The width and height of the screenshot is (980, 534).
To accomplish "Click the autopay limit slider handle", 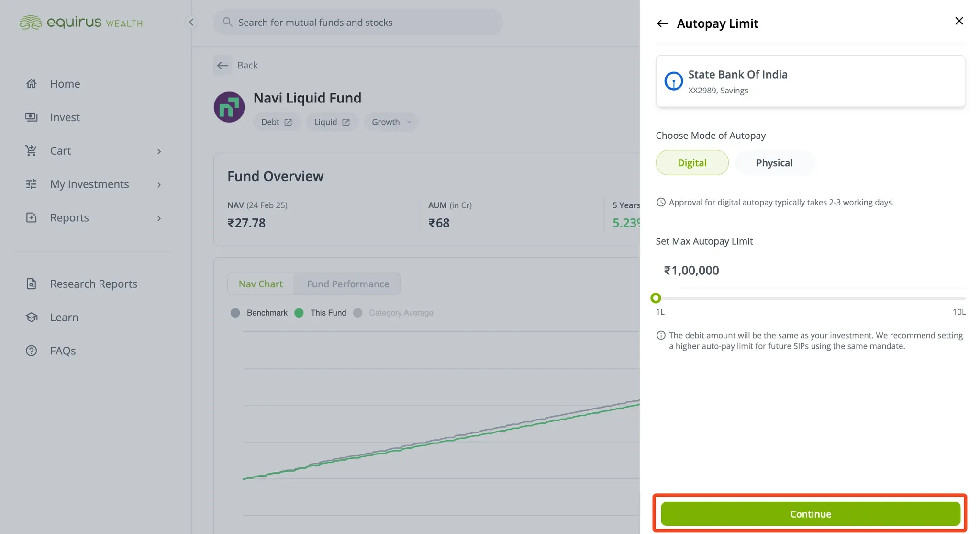I will tap(656, 298).
